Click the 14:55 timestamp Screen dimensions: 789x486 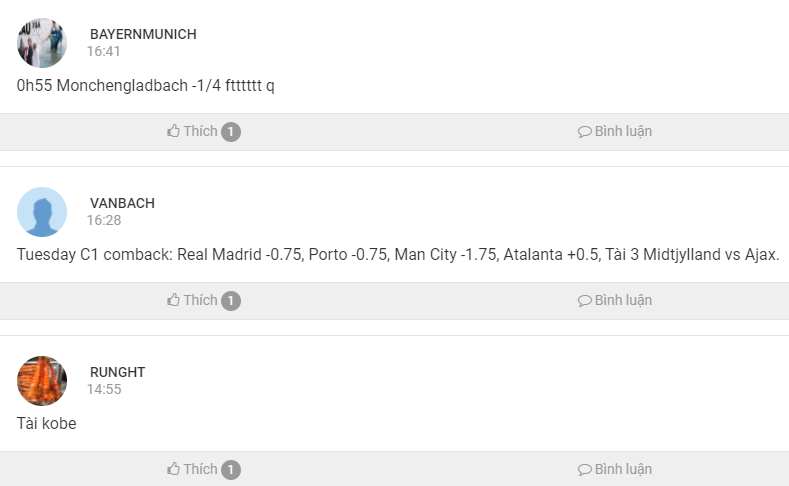click(104, 389)
